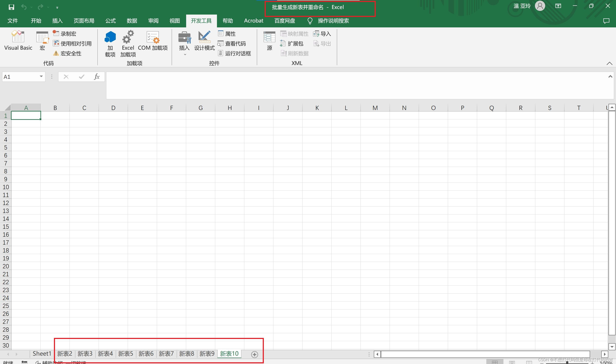Collapse the ribbon with the chevron
Screen dimensions: 616x364
pos(609,63)
